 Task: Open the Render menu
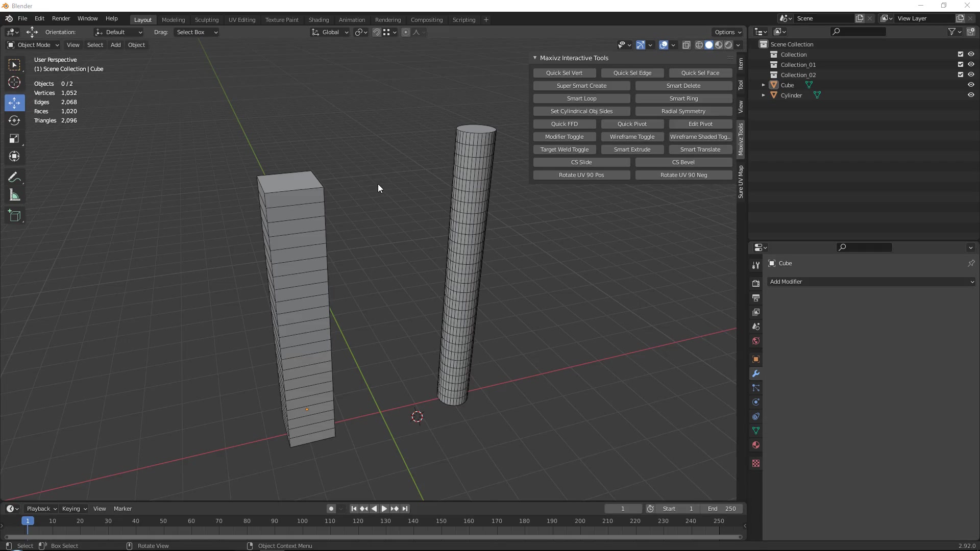pyautogui.click(x=61, y=18)
